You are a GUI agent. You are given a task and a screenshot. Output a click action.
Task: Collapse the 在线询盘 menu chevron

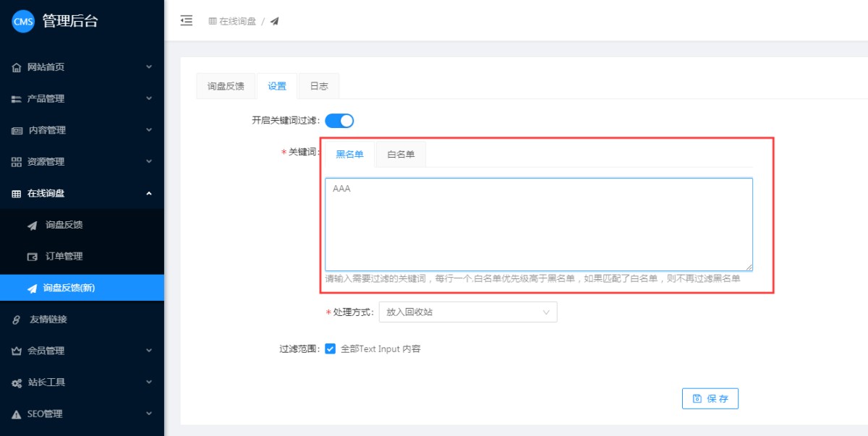(149, 193)
